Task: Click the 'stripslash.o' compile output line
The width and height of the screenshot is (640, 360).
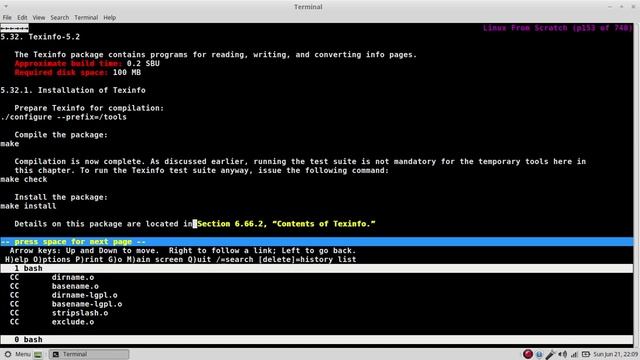Action: 59,313
